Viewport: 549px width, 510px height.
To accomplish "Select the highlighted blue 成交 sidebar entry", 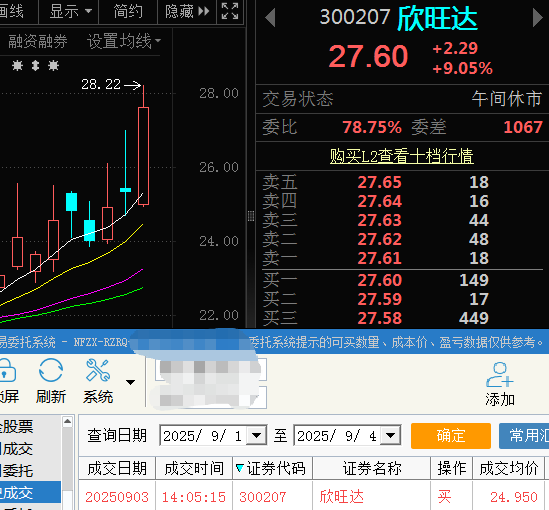I will (x=30, y=492).
